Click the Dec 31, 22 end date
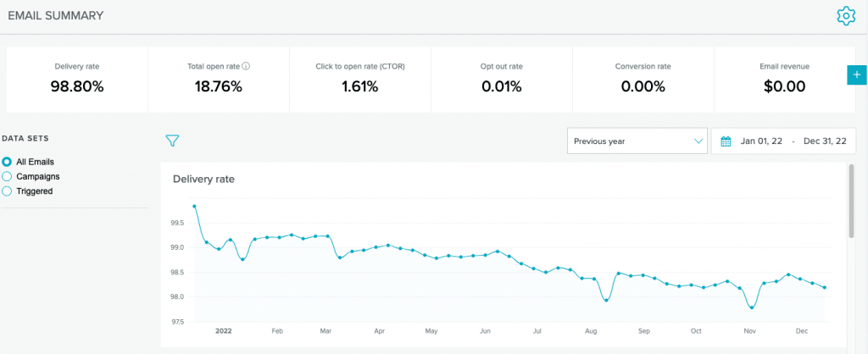The image size is (868, 354). click(x=825, y=141)
